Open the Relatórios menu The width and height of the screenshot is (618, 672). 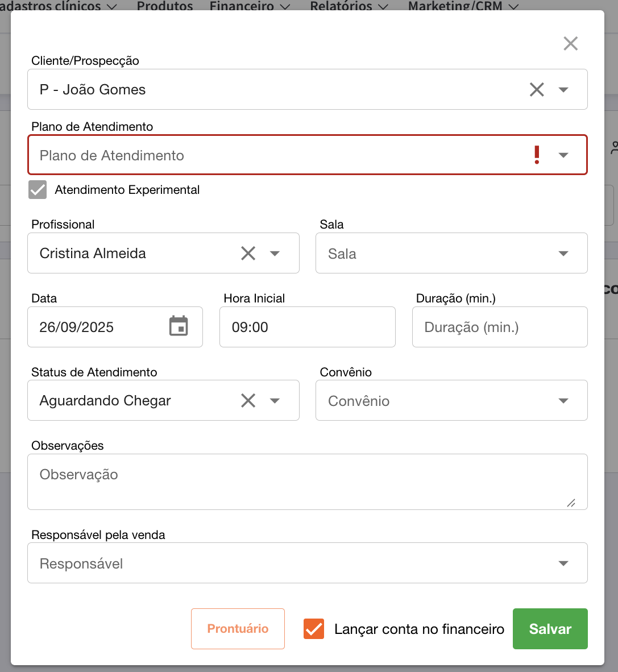coord(349,6)
